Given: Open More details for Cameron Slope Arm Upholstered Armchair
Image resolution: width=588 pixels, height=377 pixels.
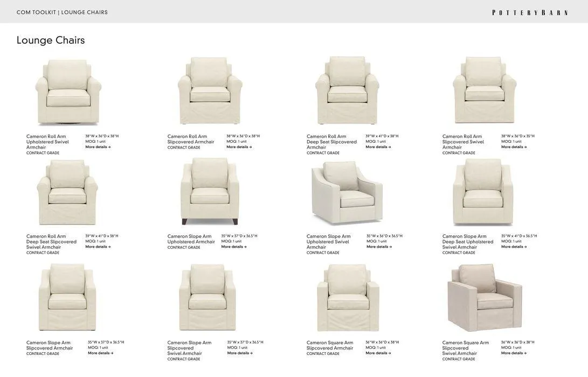Looking at the screenshot, I should [x=233, y=247].
